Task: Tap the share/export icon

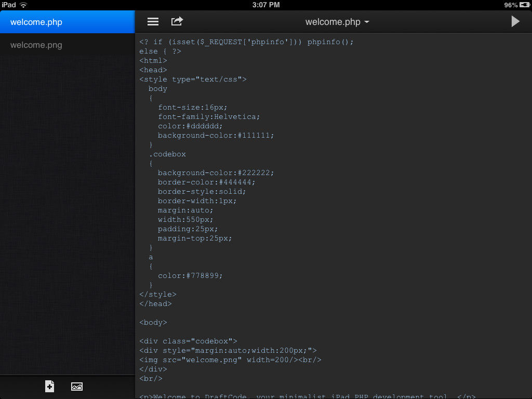Action: (x=177, y=21)
